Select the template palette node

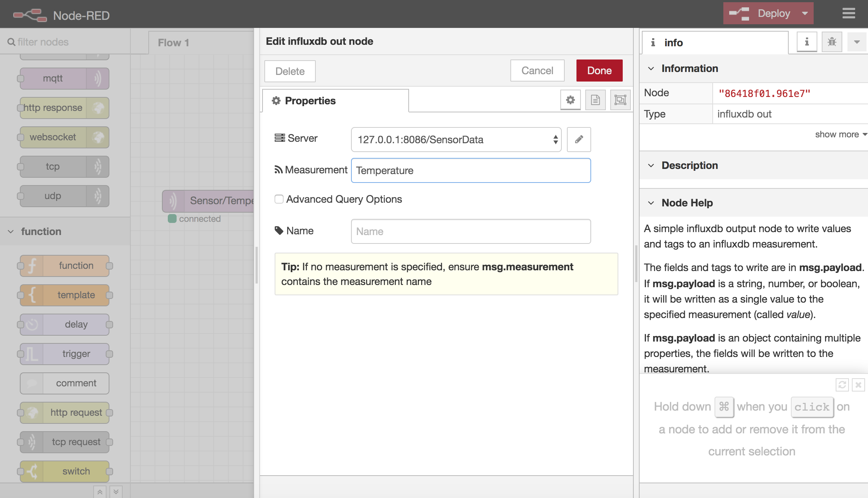65,295
